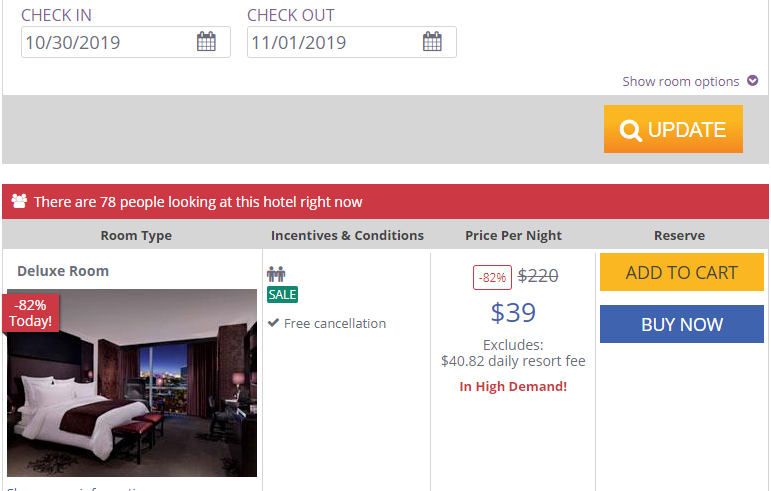Click the green SALE badge
Screen dimensions: 771x491
(x=282, y=294)
